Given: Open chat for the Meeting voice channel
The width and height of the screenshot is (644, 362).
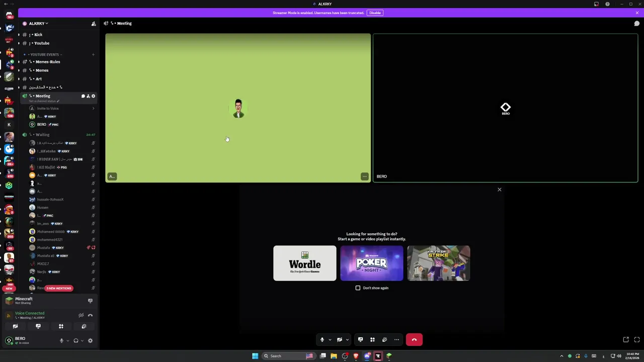Looking at the screenshot, I should coord(83,96).
